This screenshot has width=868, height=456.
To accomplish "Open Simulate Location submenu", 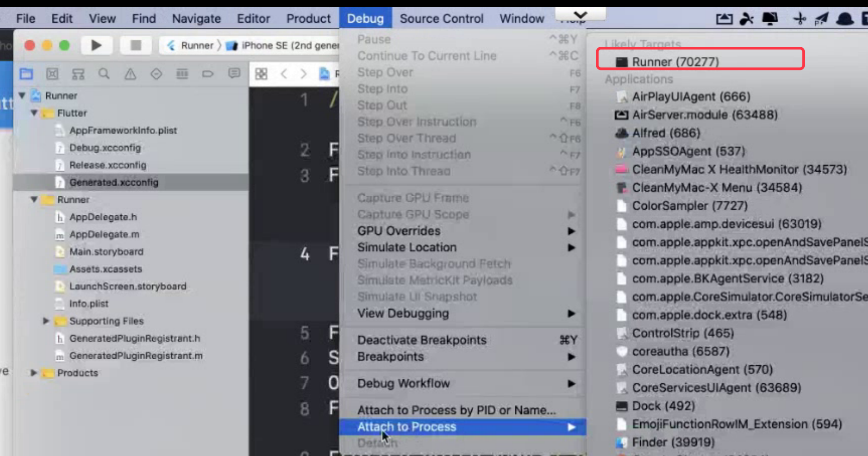I will click(464, 247).
